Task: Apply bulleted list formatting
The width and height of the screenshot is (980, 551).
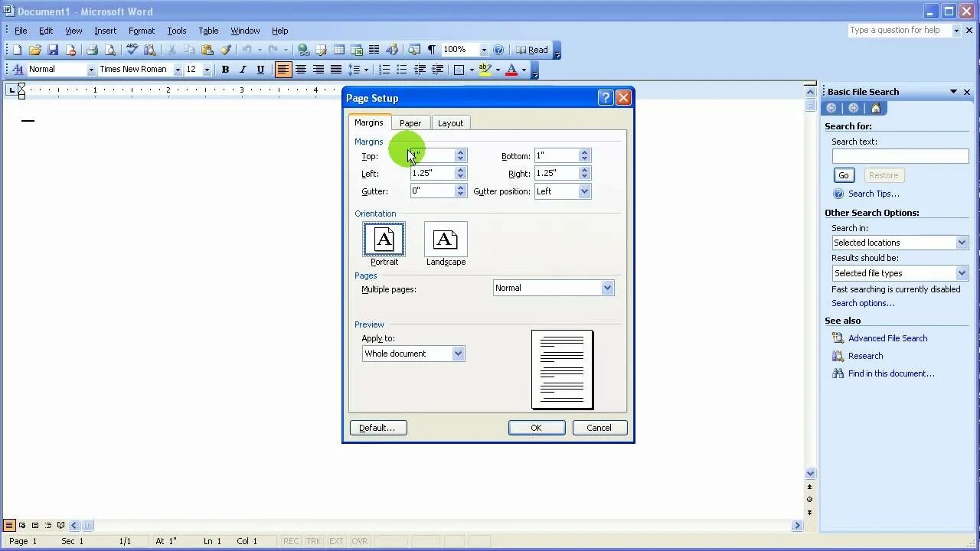Action: pyautogui.click(x=402, y=70)
